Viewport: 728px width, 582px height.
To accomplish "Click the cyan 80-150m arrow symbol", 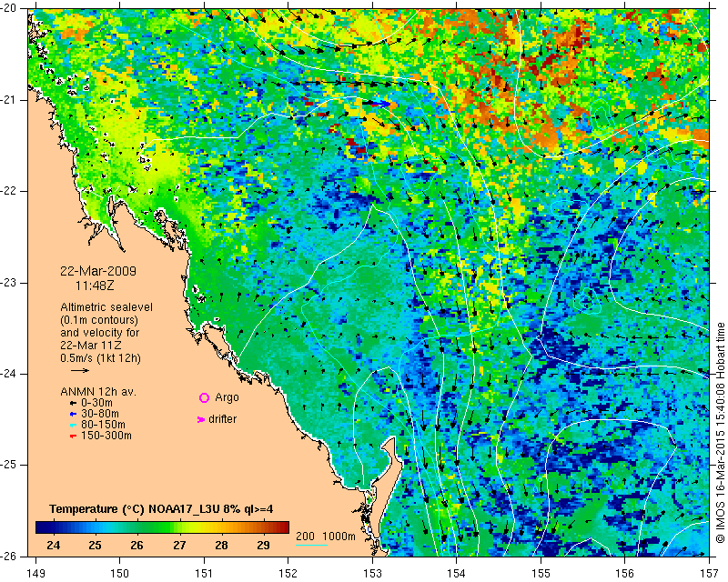I will tap(73, 425).
